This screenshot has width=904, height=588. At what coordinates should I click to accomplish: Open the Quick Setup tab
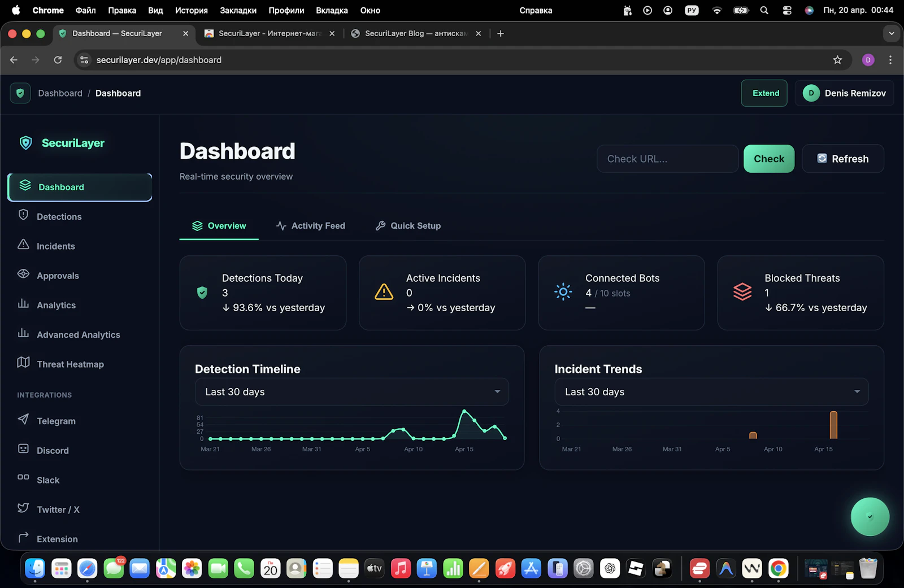pyautogui.click(x=408, y=225)
